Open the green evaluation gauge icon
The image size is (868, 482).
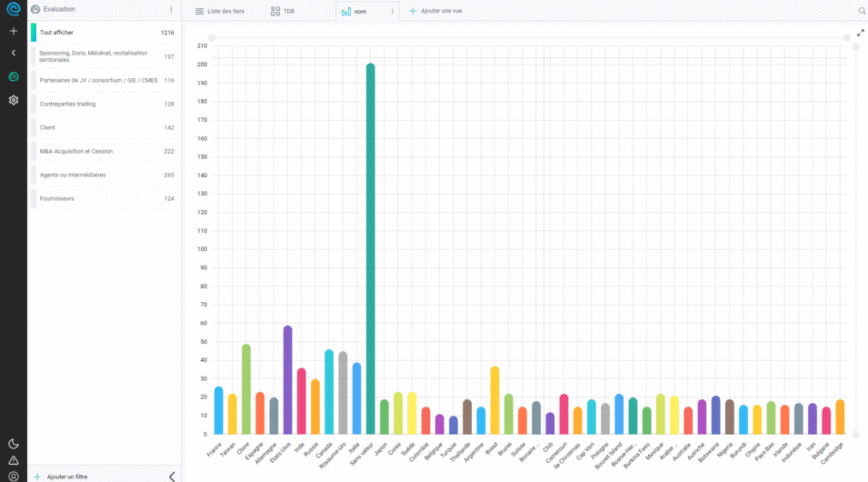click(x=14, y=76)
